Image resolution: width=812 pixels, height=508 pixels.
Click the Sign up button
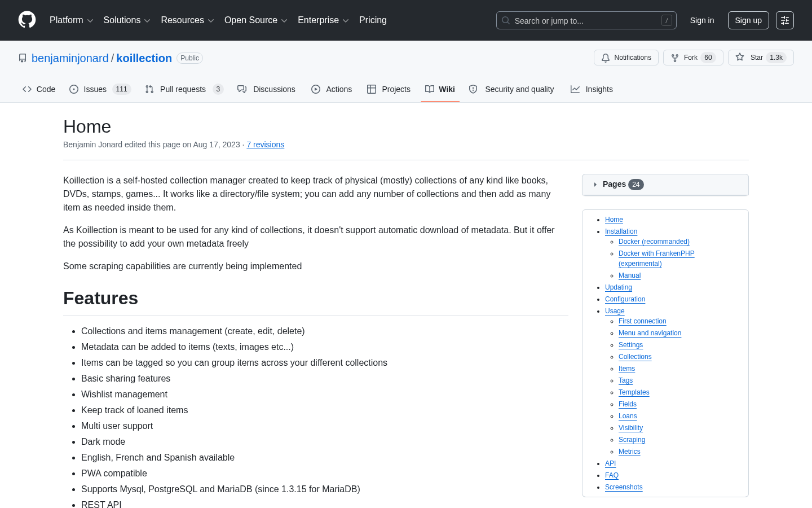pos(748,20)
